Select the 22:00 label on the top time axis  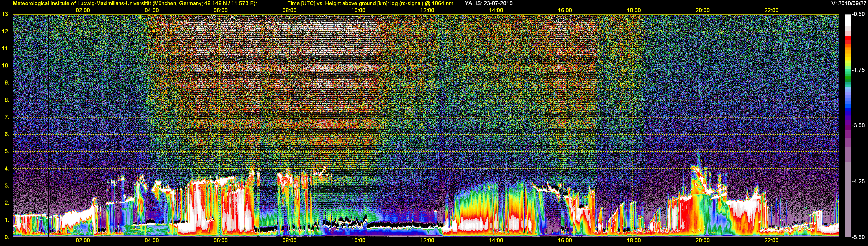click(771, 10)
